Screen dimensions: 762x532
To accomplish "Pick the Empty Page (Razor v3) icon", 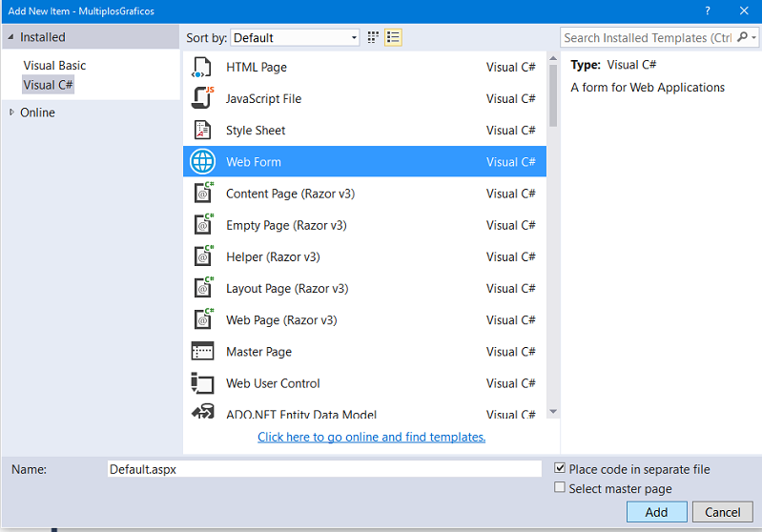I will point(203,224).
